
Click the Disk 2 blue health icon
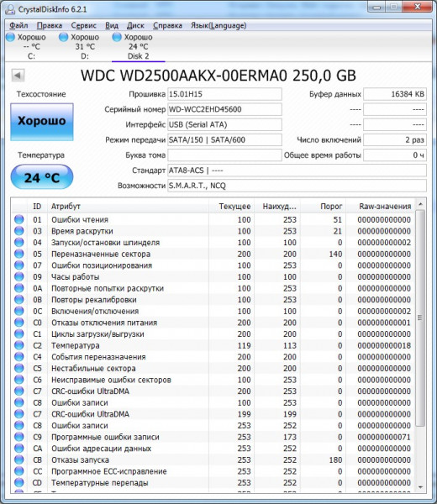(117, 37)
